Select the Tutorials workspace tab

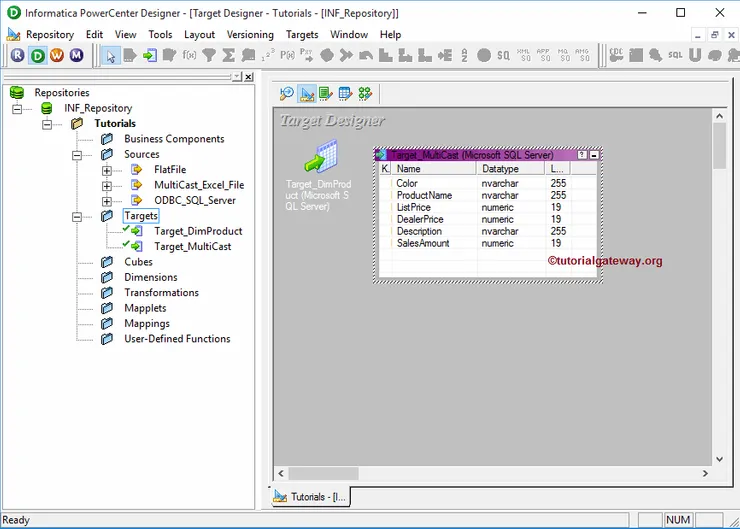(311, 496)
